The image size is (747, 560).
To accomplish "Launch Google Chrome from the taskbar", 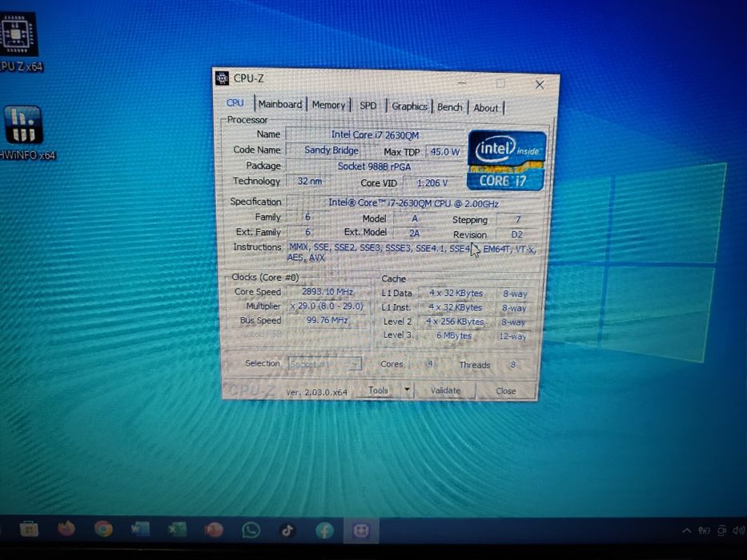I will click(x=103, y=529).
